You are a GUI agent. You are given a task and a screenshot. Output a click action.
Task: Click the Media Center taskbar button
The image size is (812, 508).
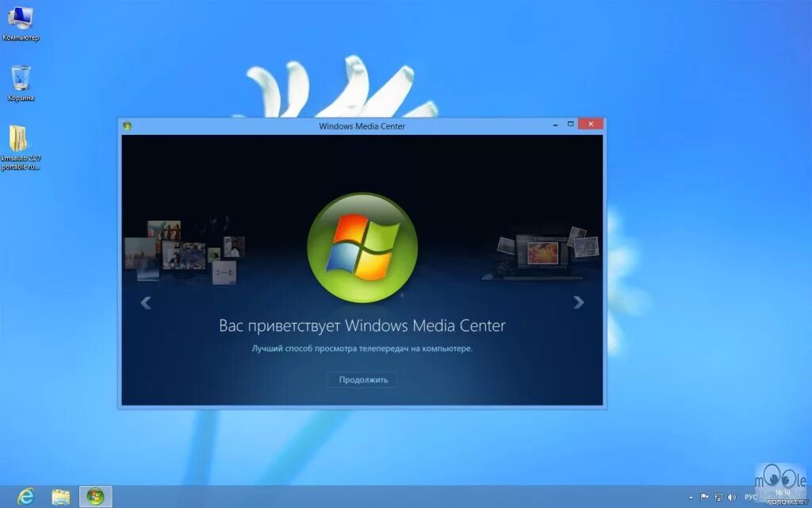pos(95,497)
